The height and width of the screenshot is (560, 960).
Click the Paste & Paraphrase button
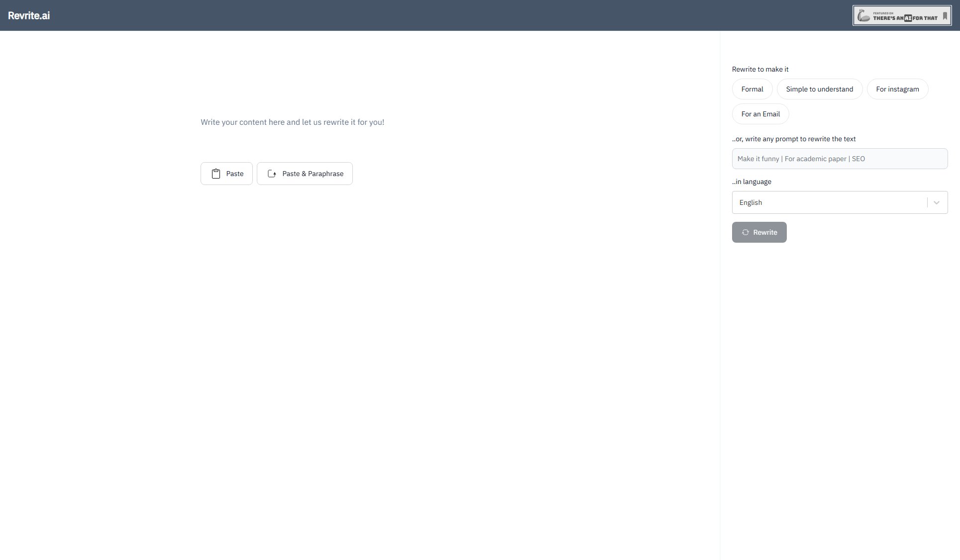305,174
